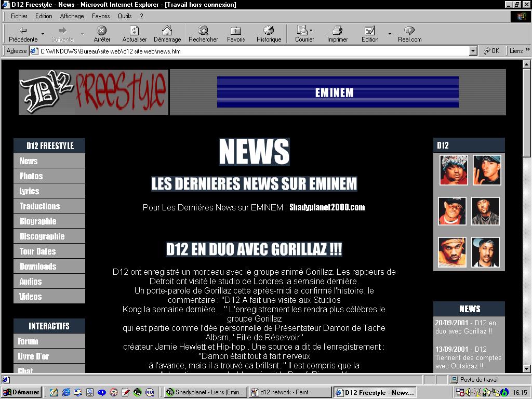
Task: Click the Démarrer start button
Action: pyautogui.click(x=21, y=392)
